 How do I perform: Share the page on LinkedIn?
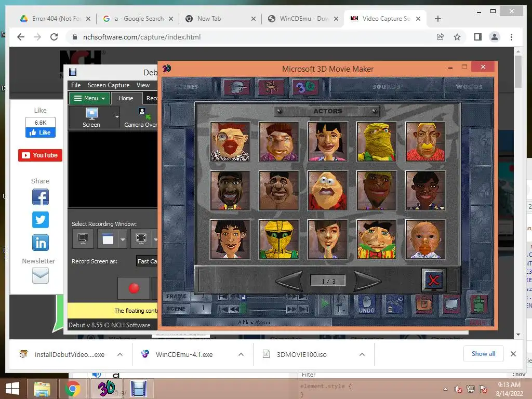tap(41, 243)
